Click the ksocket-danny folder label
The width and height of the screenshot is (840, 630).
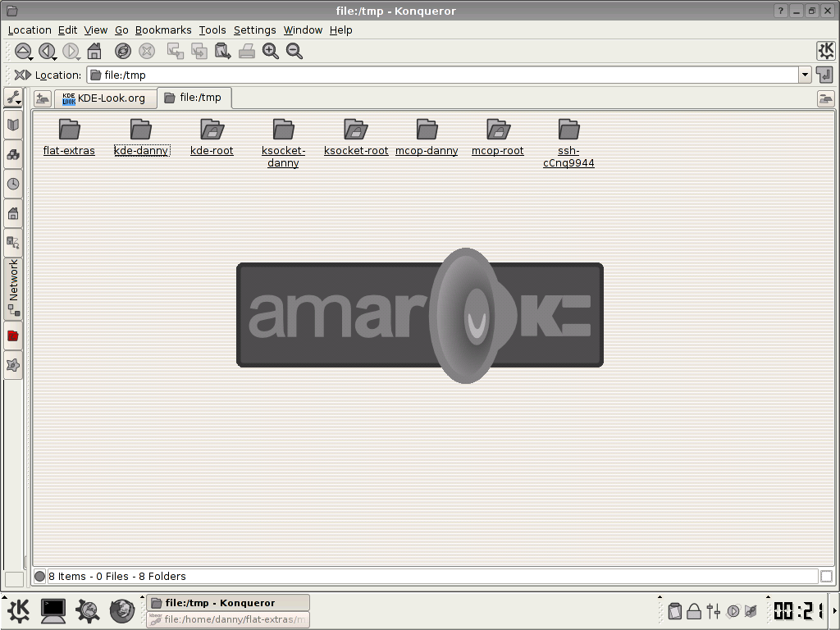(283, 157)
